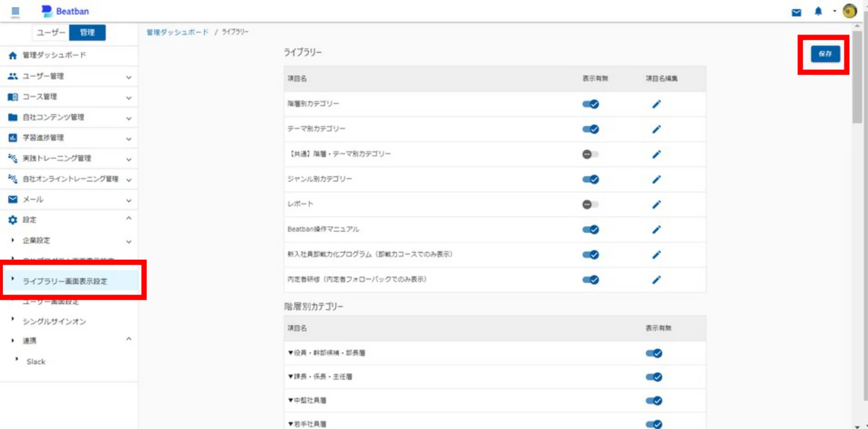Click the pencil icon for Beatban操作マニュアル
The image size is (868, 429).
[x=657, y=229]
